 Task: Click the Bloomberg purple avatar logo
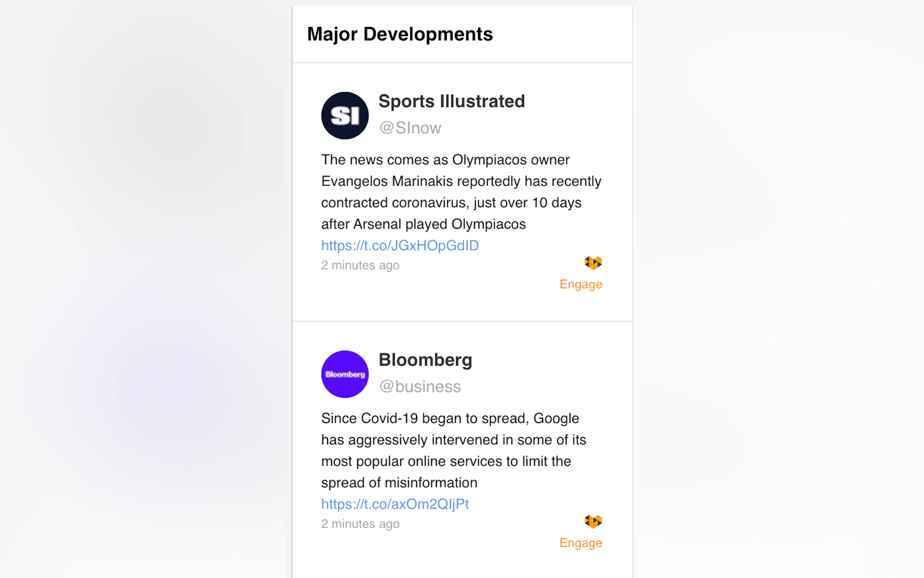pyautogui.click(x=344, y=374)
